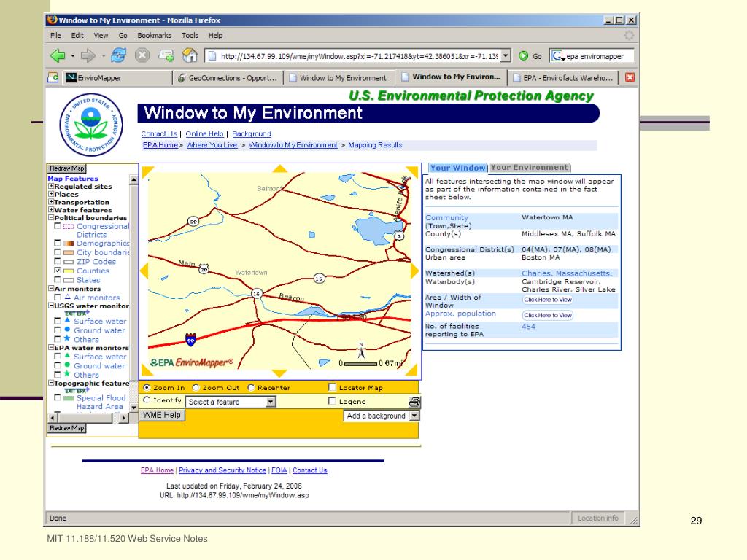Screen dimensions: 747x560
Task: Click the Counties yellow color swatch
Action: click(x=69, y=271)
